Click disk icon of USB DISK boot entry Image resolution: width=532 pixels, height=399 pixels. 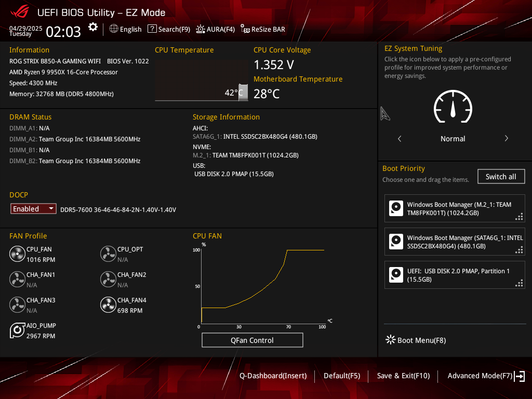[x=396, y=275]
